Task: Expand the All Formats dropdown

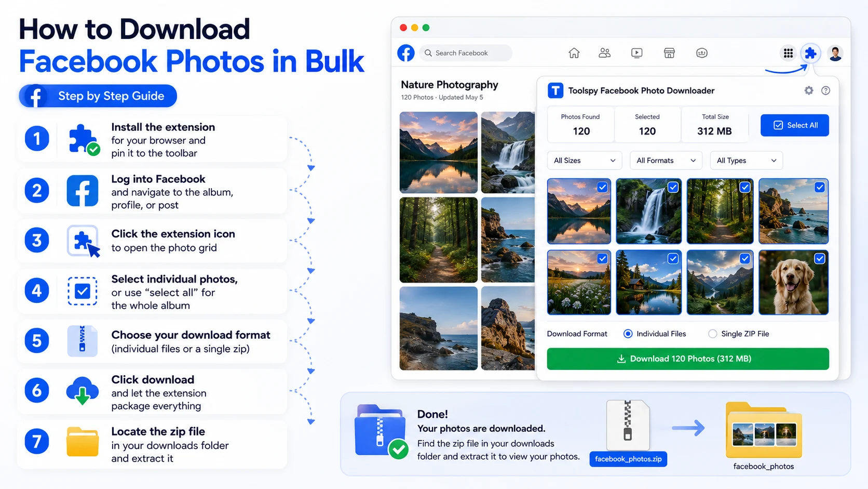Action: pos(666,161)
